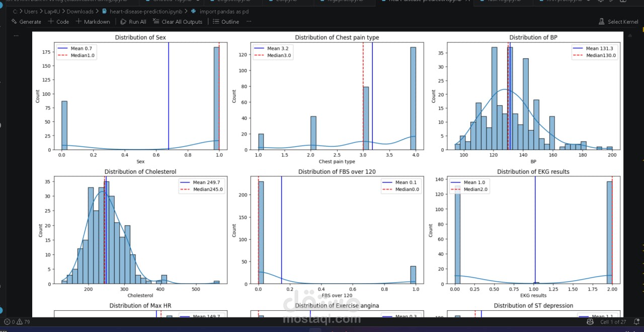This screenshot has height=332, width=644.
Task: Click the tallest bar in the Sex histogram
Action: pos(216,98)
